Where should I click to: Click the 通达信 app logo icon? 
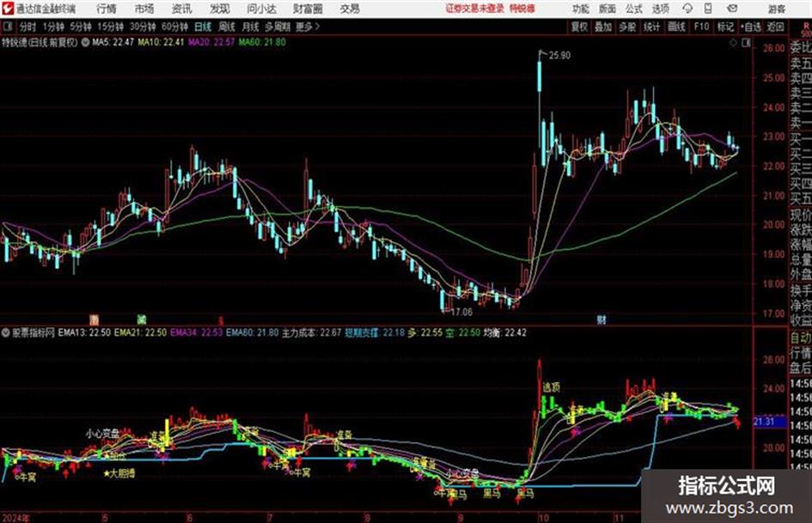(8, 9)
